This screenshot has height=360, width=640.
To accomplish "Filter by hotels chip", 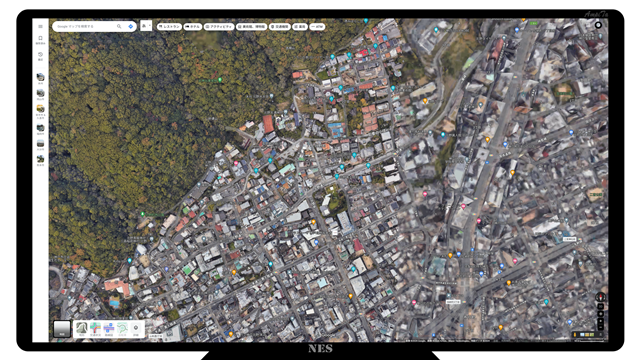I will pos(193,27).
